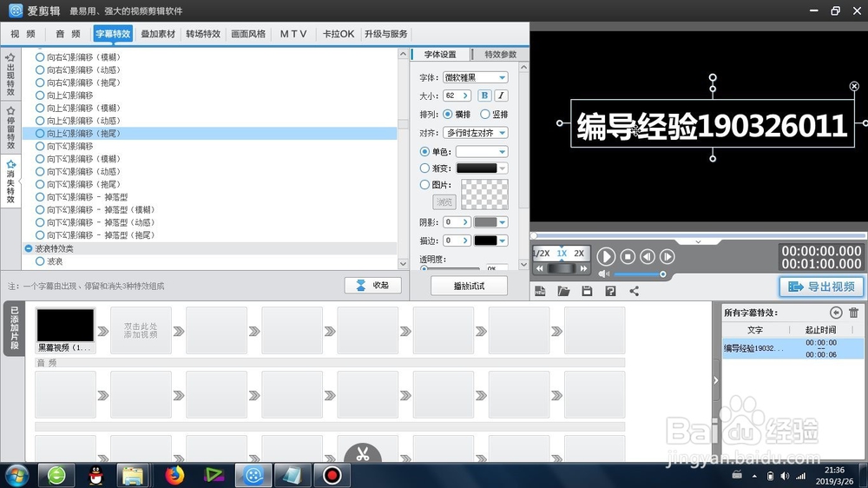868x488 pixels.
Task: Collapse the preview panel chevron
Action: tap(698, 242)
